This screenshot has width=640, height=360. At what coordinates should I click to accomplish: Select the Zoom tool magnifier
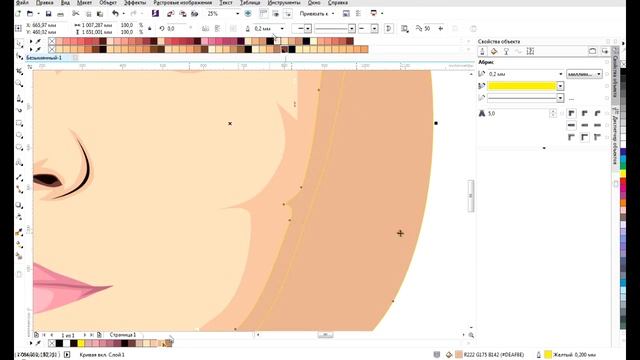19,84
